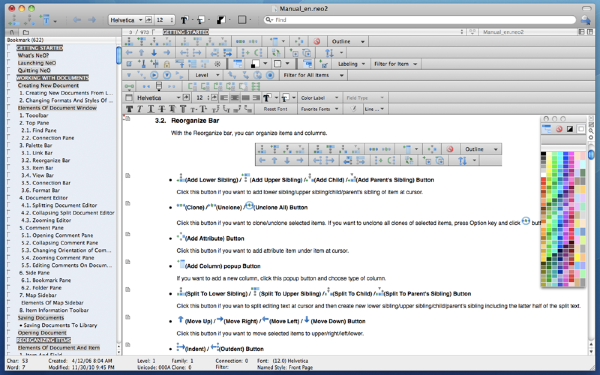Click the red prohibit icon in Reorganize bar
This screenshot has width=600, height=375.
316,41
